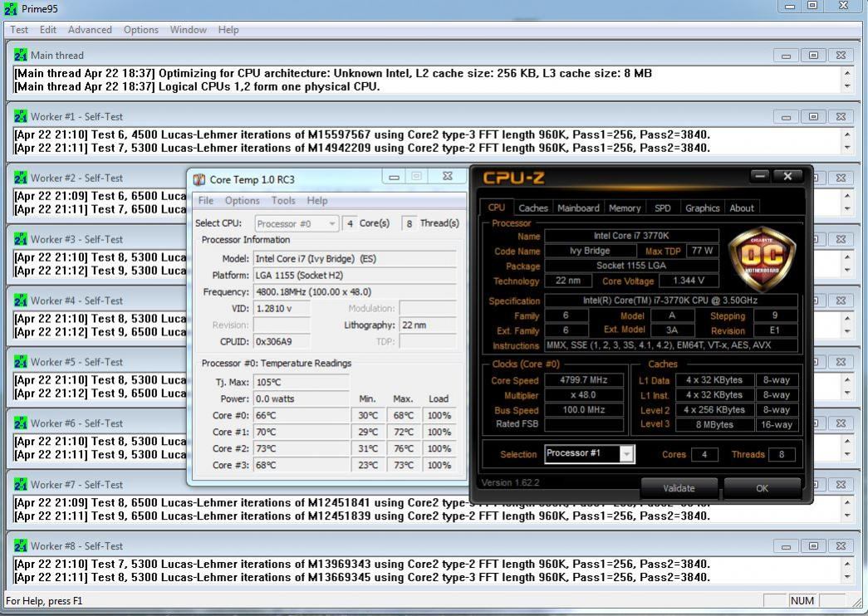
Task: Close the CPU-Z window
Action: pyautogui.click(x=787, y=176)
